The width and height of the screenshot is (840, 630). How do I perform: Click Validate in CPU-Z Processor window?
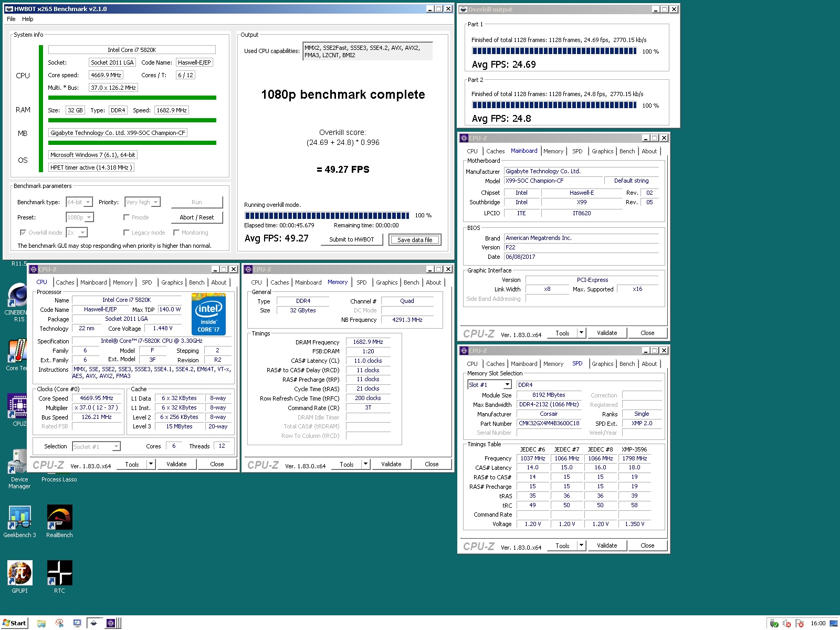[x=176, y=464]
